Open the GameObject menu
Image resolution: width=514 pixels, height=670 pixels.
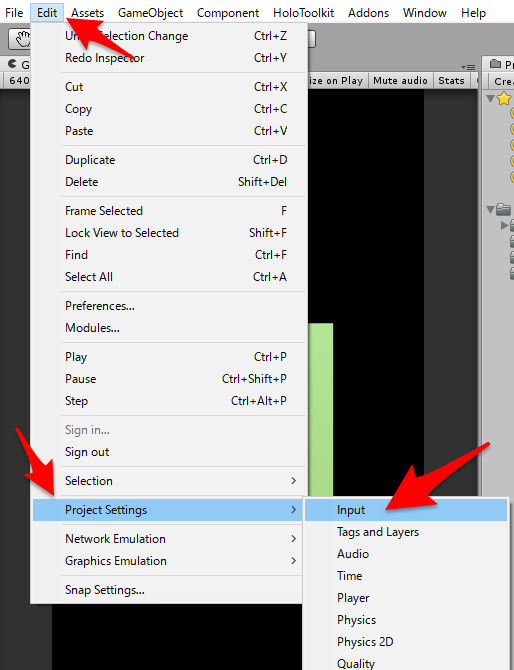click(x=150, y=13)
